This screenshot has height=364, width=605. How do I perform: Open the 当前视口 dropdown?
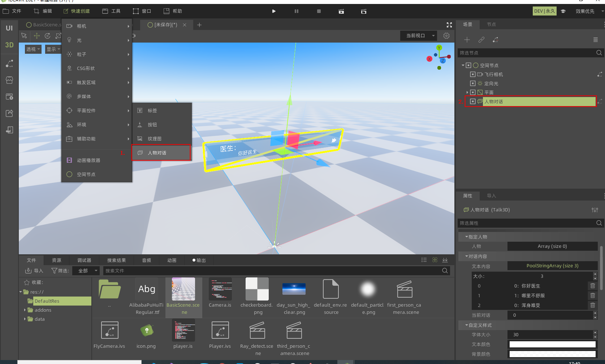point(419,36)
